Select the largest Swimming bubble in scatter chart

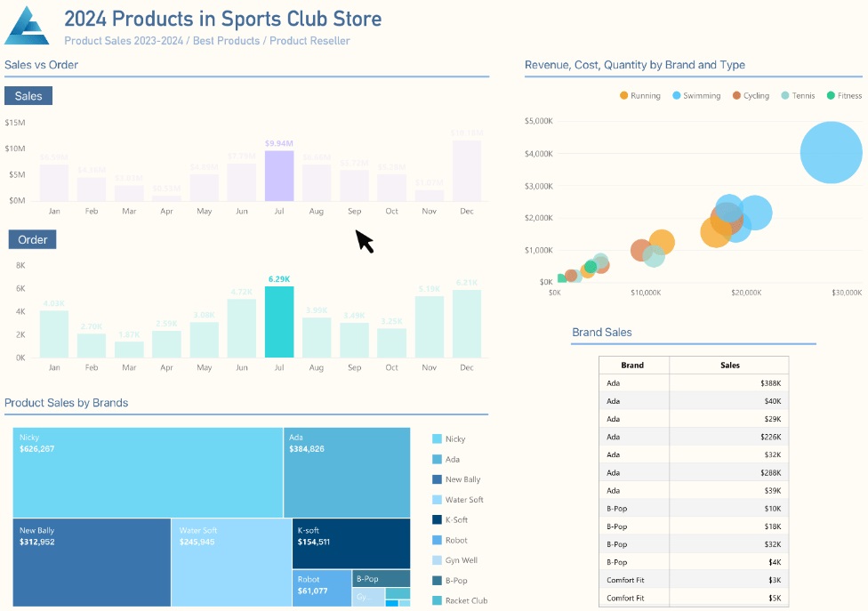tap(832, 152)
